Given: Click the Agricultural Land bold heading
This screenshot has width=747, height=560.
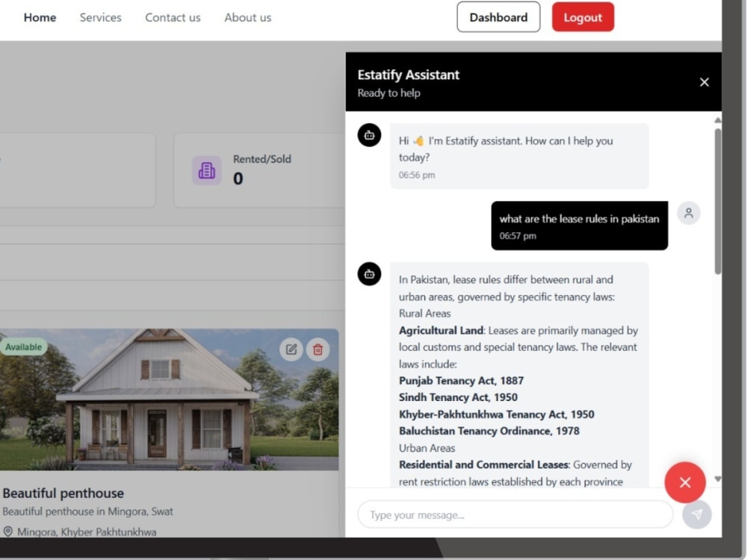Looking at the screenshot, I should click(x=441, y=331).
